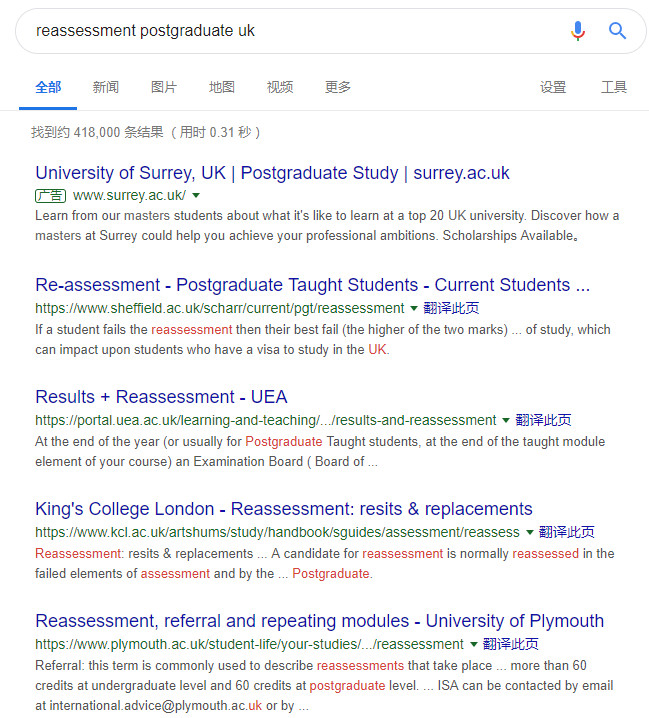Expand the arrow beside the sheffield.ac.uk URL
This screenshot has height=718, width=649.
[x=414, y=308]
